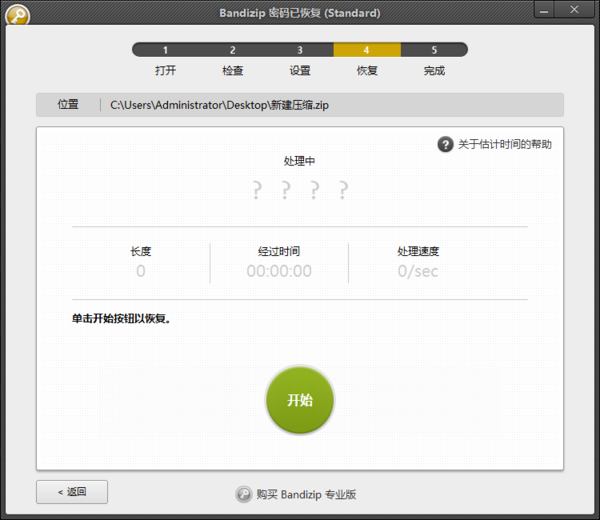Select step 2 检查 in progress bar
This screenshot has height=520, width=600.
click(232, 50)
